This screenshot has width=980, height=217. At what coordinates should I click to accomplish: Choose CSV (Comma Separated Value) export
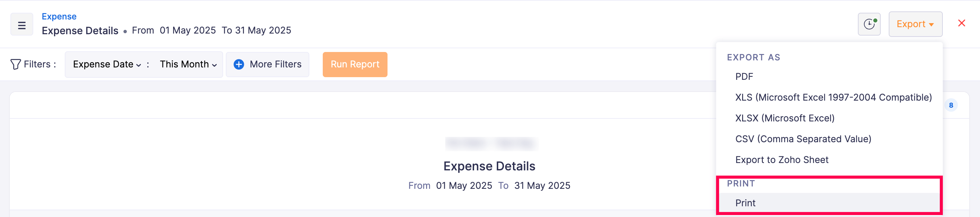point(803,139)
